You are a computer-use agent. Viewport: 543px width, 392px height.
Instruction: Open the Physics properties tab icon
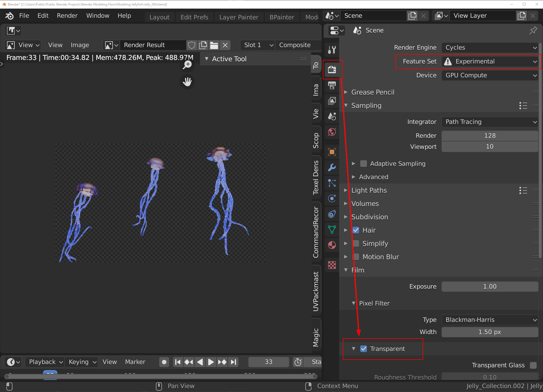pos(332,198)
